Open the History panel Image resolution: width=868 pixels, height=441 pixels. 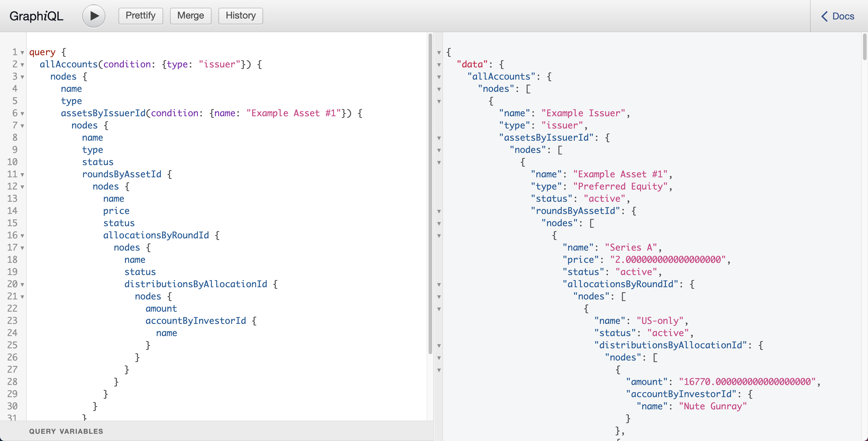coord(241,16)
